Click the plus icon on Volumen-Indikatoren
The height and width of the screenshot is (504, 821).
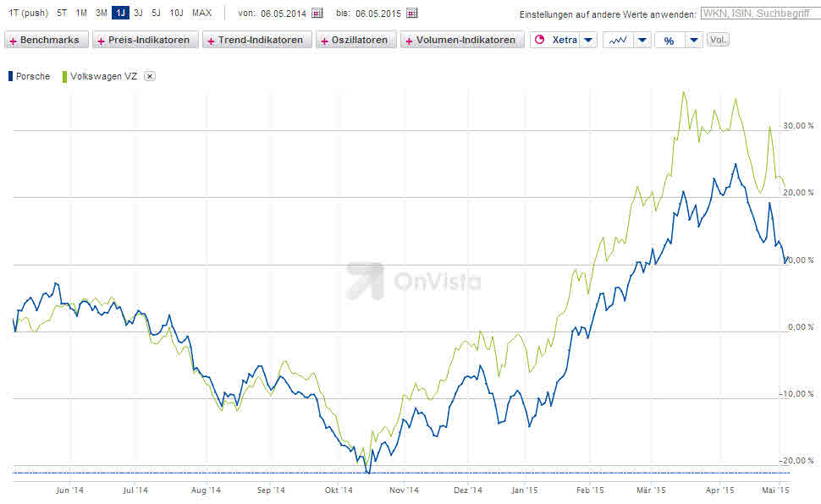point(410,39)
